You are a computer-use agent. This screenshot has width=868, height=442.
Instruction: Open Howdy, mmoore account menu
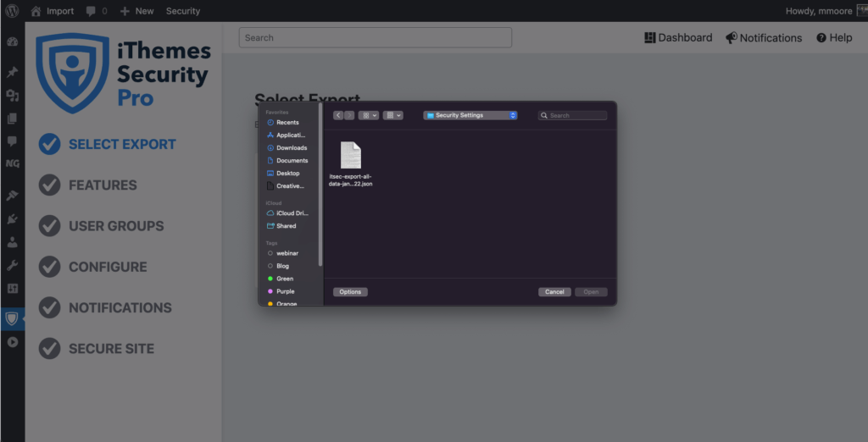(826, 11)
